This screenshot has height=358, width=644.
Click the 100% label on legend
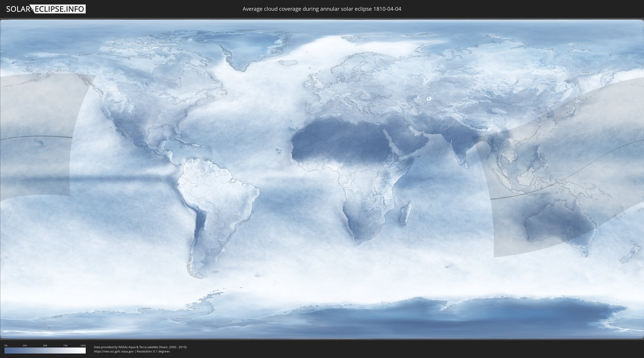pyautogui.click(x=83, y=345)
